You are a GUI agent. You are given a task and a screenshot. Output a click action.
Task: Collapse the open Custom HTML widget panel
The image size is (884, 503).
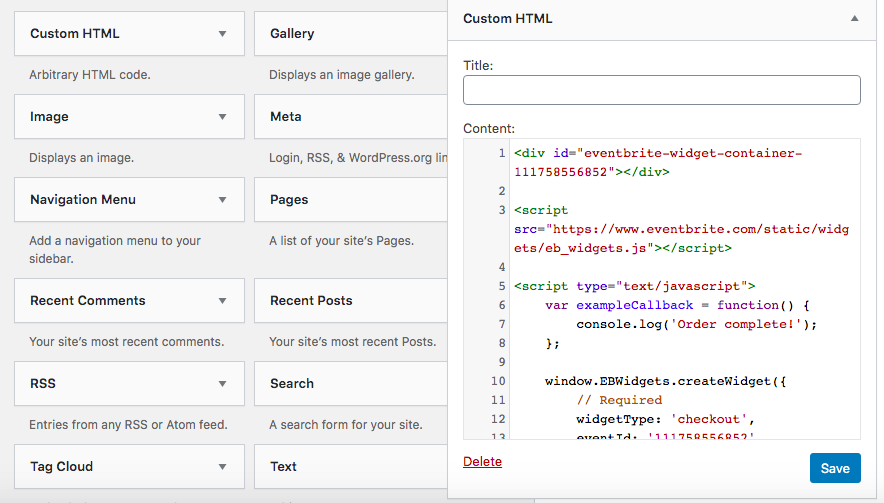(x=855, y=19)
